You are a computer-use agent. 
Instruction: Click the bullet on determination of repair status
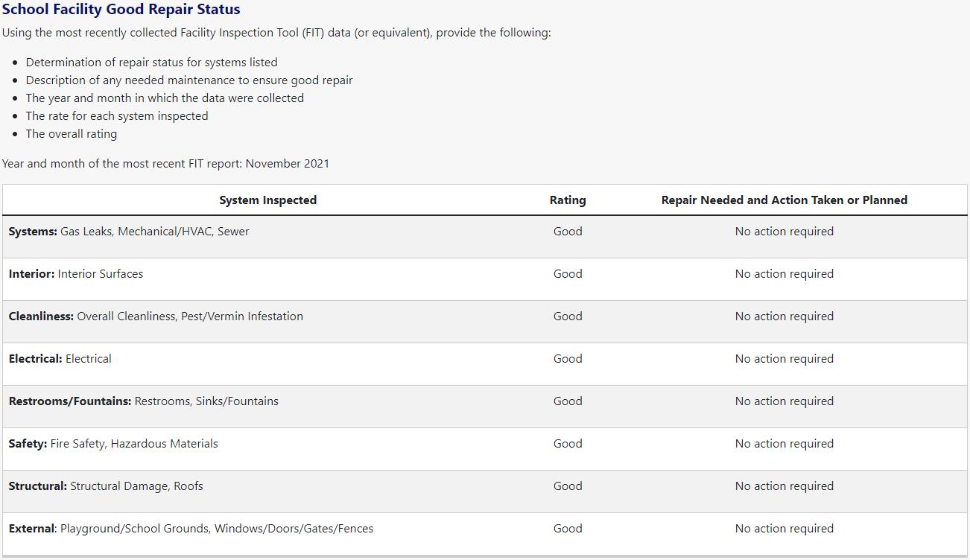pos(151,63)
